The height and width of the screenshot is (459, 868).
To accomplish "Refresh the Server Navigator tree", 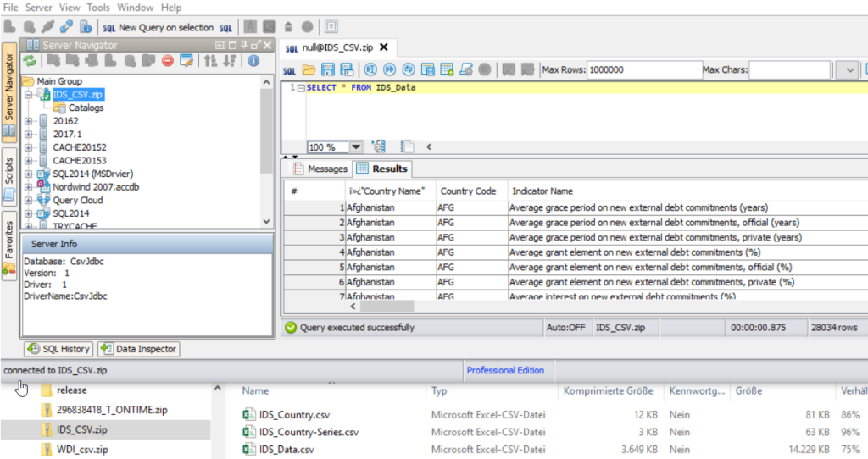I will 30,60.
